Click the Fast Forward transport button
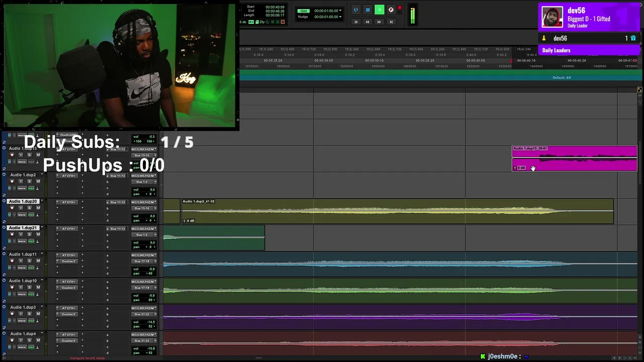 (x=379, y=22)
